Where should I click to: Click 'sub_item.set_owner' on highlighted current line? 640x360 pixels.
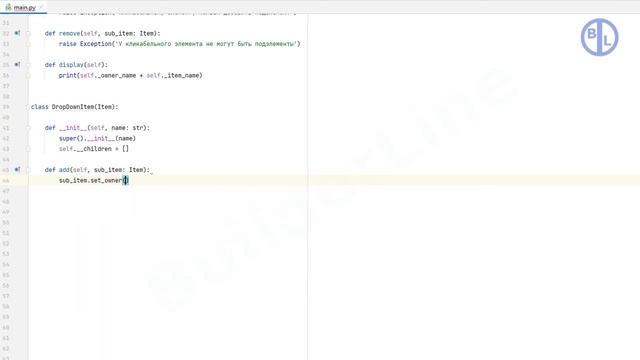pos(90,180)
